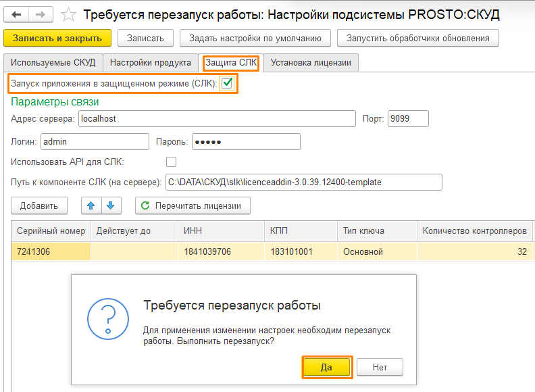This screenshot has height=392, width=535.
Task: Switch to Используемые СКУД tab
Action: click(x=53, y=63)
